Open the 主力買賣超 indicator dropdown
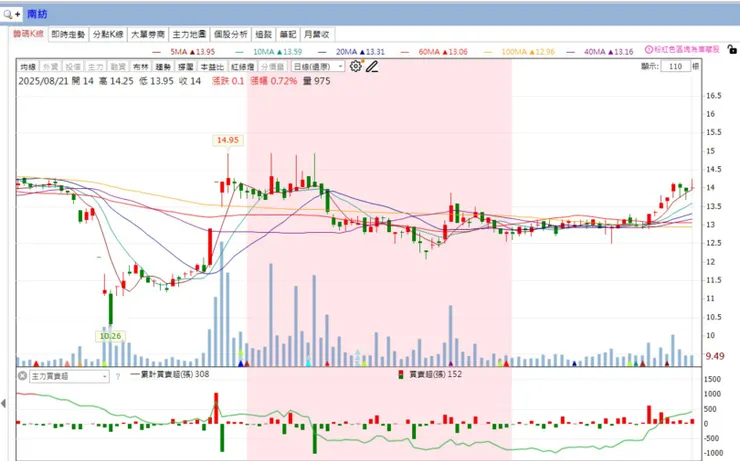Image resolution: width=740 pixels, height=461 pixels. [x=69, y=377]
